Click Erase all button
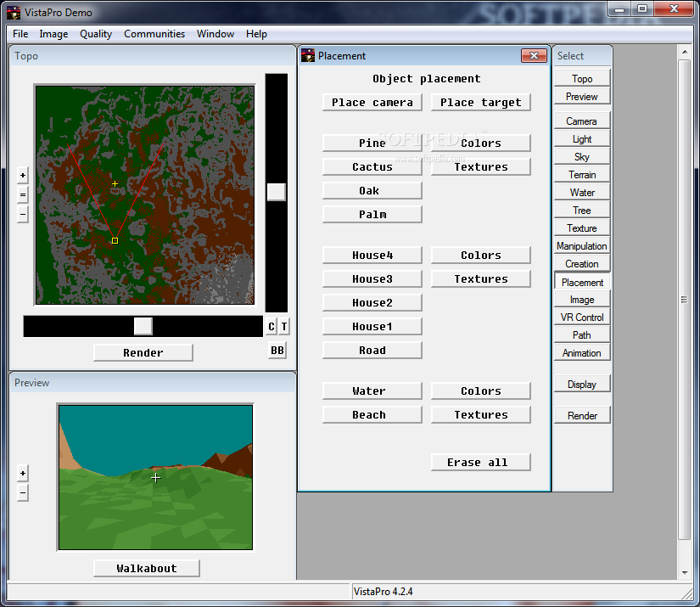Screen dimensions: 700x607 click(x=481, y=463)
